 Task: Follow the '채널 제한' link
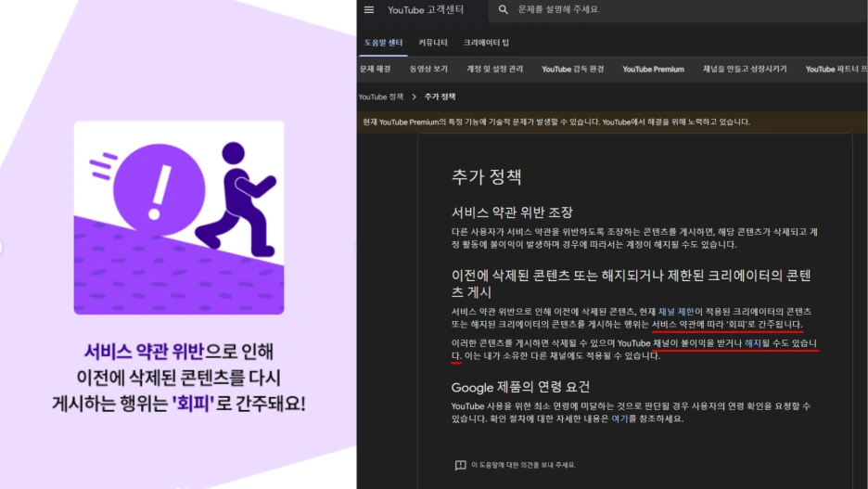pyautogui.click(x=676, y=312)
